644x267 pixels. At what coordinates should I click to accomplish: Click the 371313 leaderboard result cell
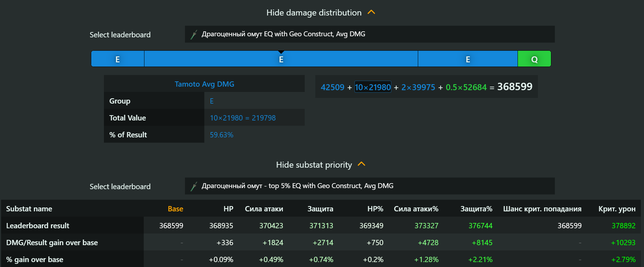pyautogui.click(x=321, y=226)
